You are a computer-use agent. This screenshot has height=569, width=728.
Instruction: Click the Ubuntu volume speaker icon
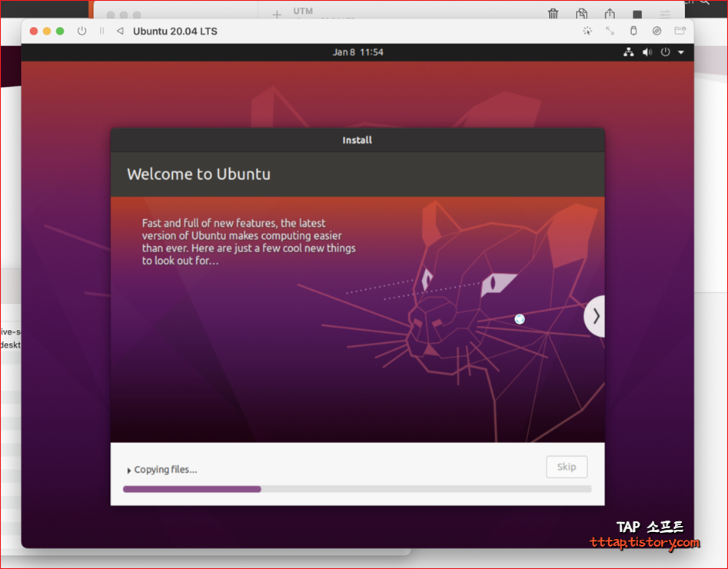tap(647, 52)
